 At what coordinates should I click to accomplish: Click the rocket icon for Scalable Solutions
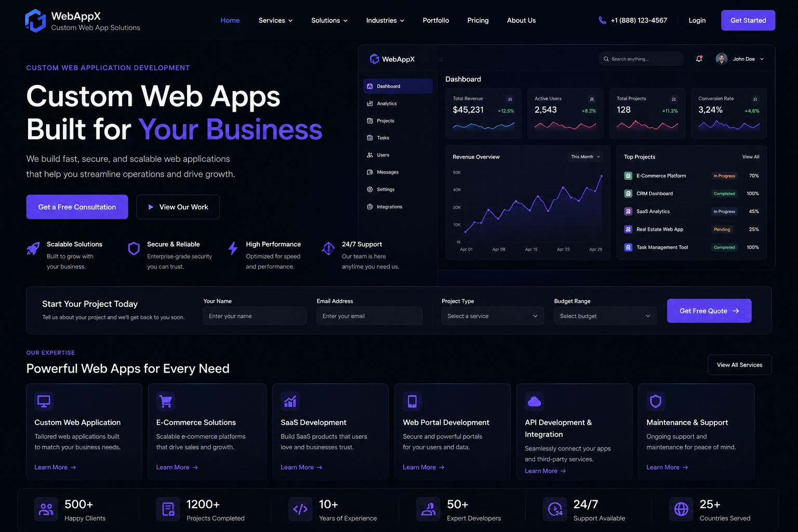coord(33,249)
